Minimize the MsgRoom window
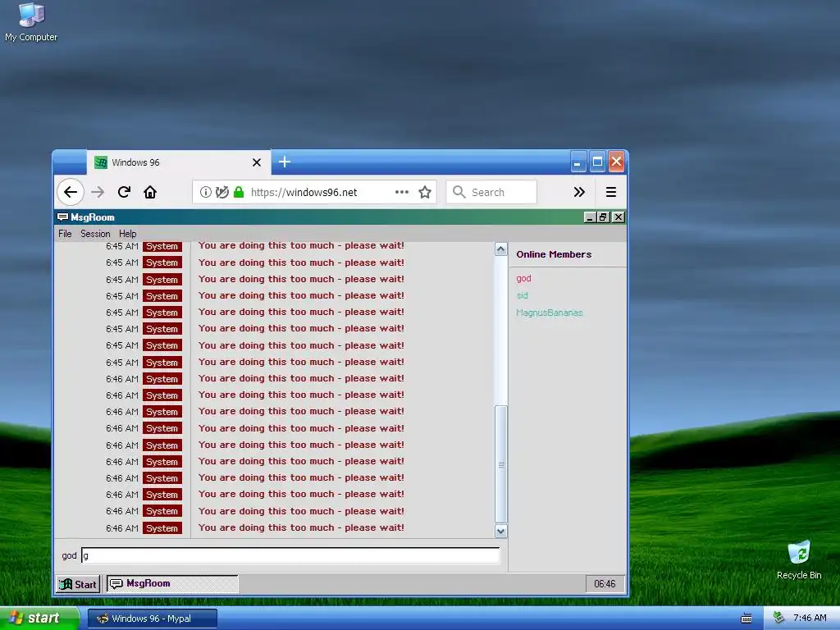 click(x=590, y=217)
